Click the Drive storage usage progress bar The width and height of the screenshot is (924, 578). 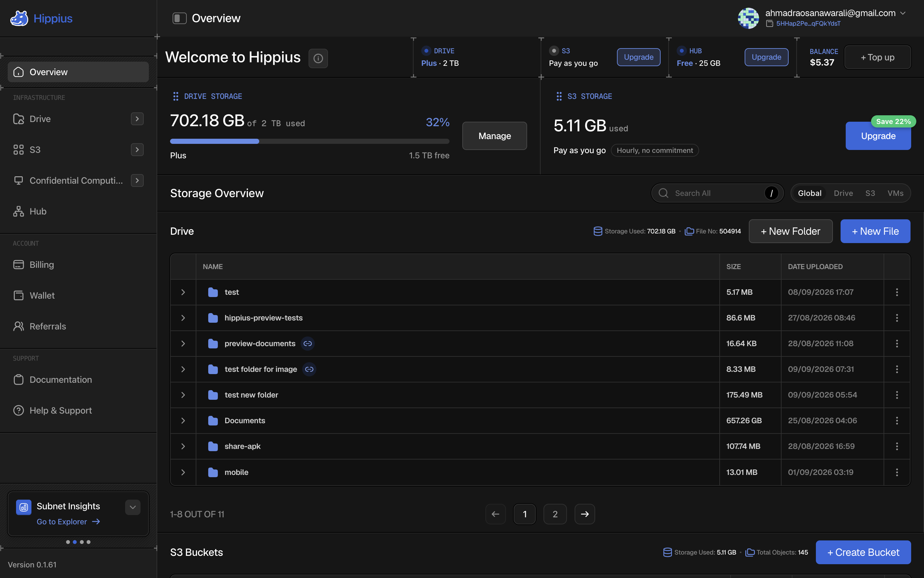310,141
